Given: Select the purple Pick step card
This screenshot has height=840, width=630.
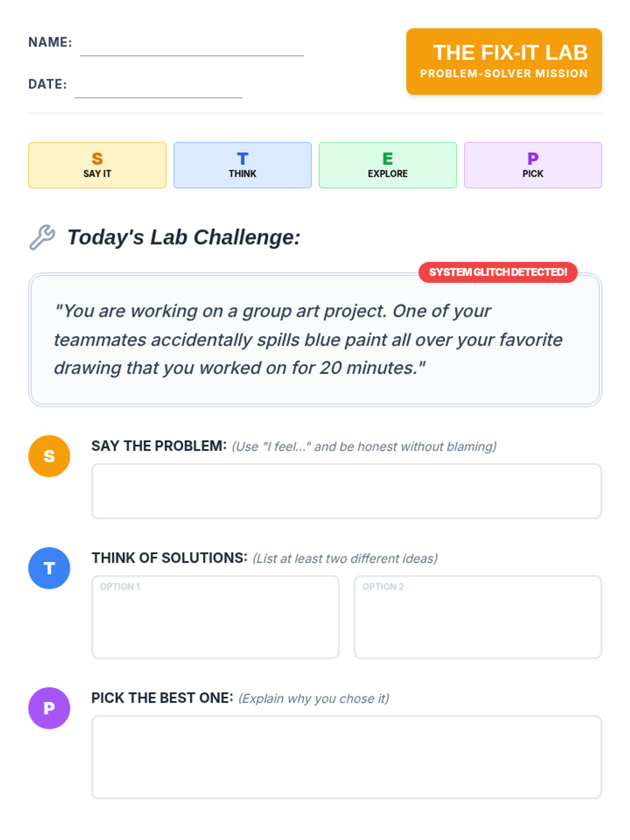Looking at the screenshot, I should click(533, 165).
